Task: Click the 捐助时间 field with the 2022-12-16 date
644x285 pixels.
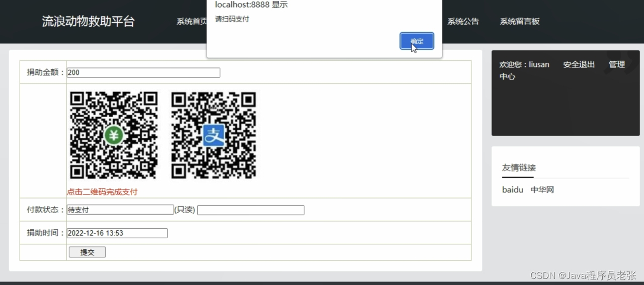Action: tap(117, 233)
